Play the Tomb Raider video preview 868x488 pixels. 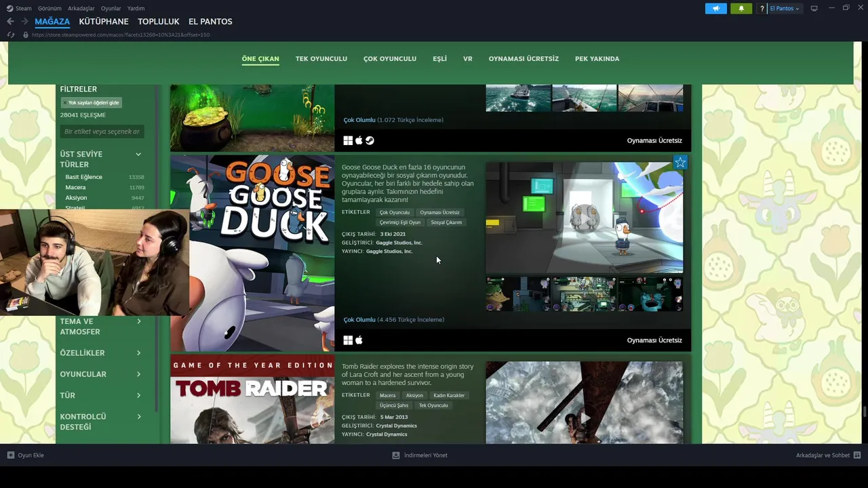(585, 418)
